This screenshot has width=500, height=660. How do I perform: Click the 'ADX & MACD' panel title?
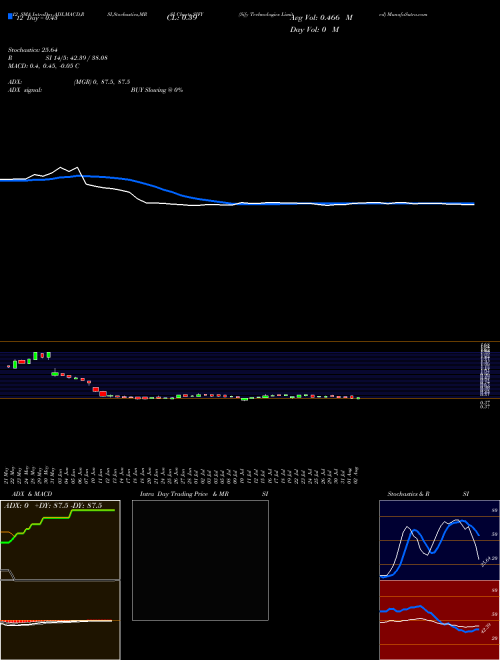32,494
